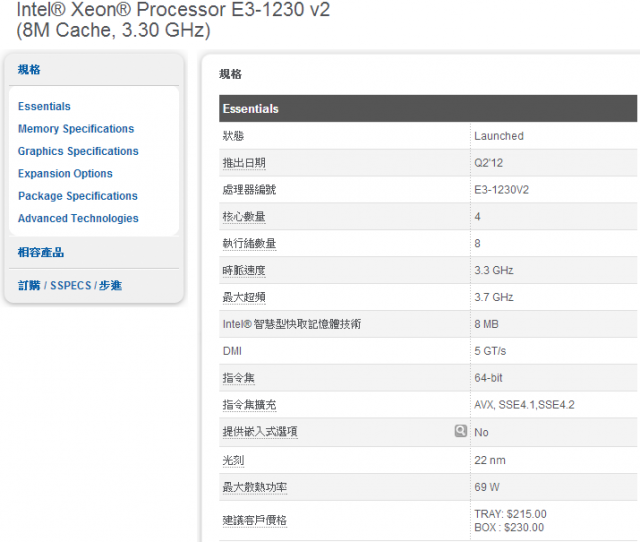Go to Memory Specifications section
This screenshot has width=640, height=542.
pyautogui.click(x=76, y=129)
